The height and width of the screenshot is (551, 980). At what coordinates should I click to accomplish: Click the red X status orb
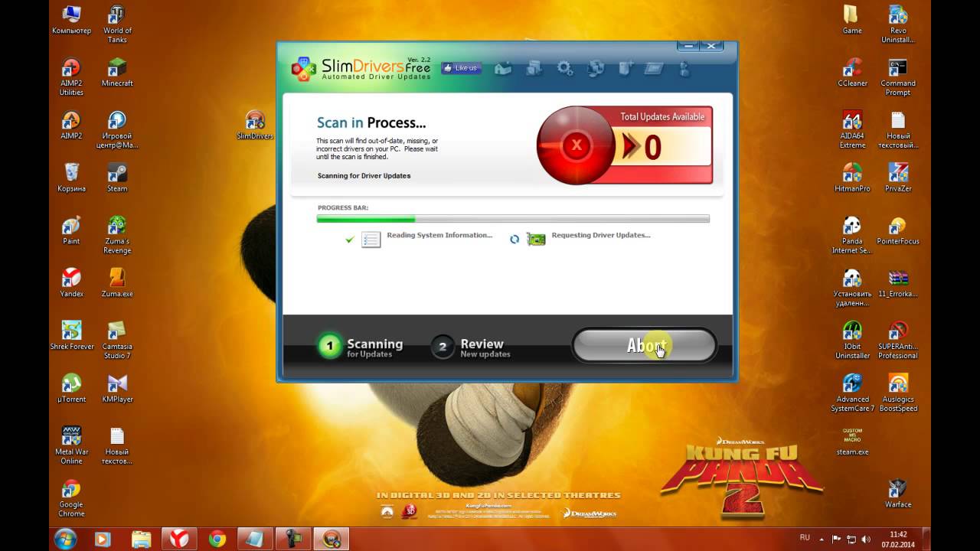pos(576,145)
